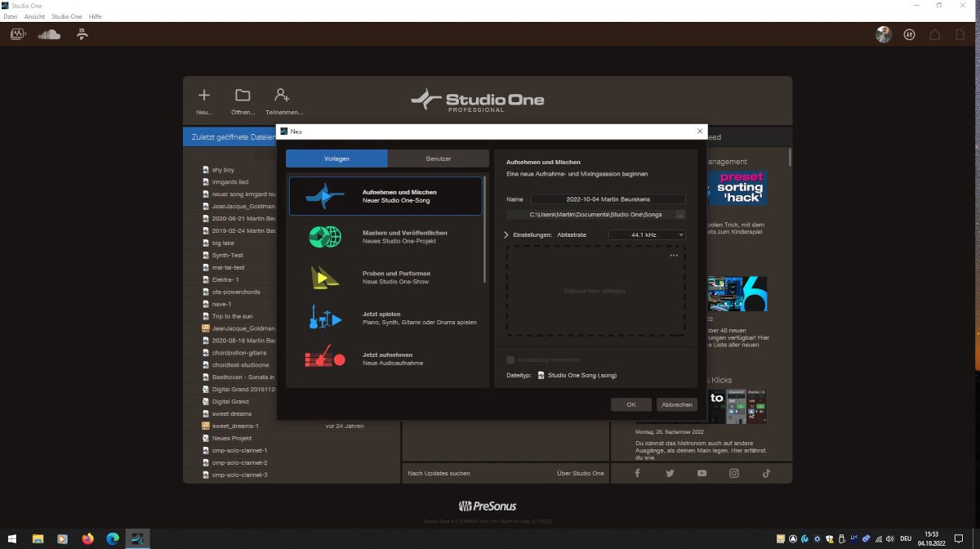Open the Abtastrate 44.1 kHz dropdown
Screen dimensions: 980x549
point(647,234)
